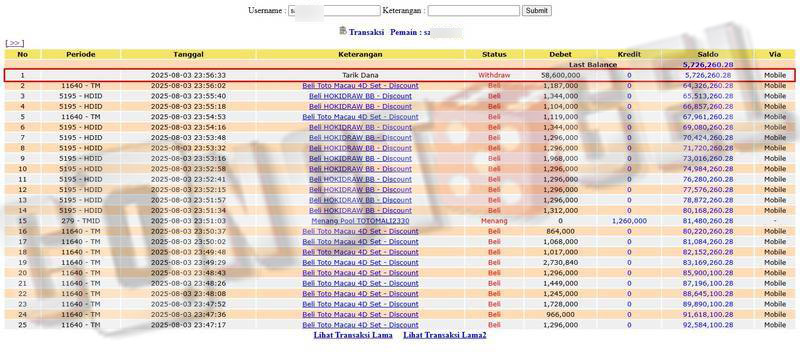The height and width of the screenshot is (360, 800).
Task: Click the [ >> ] next page link
Action: [x=14, y=43]
